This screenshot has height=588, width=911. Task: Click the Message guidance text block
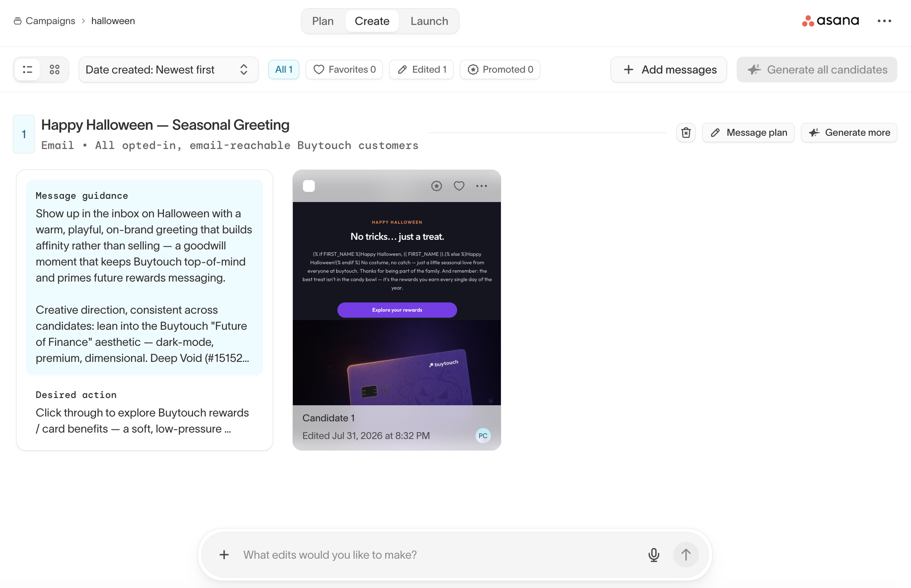145,278
